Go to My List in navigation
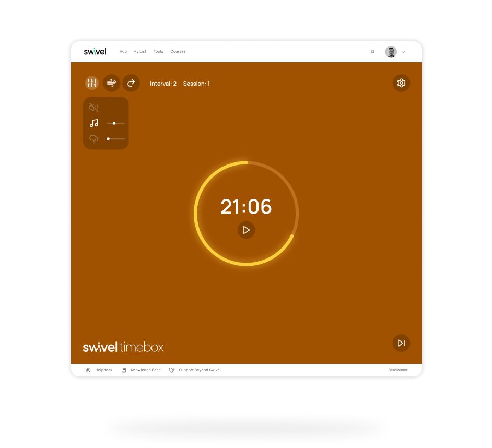 (139, 52)
